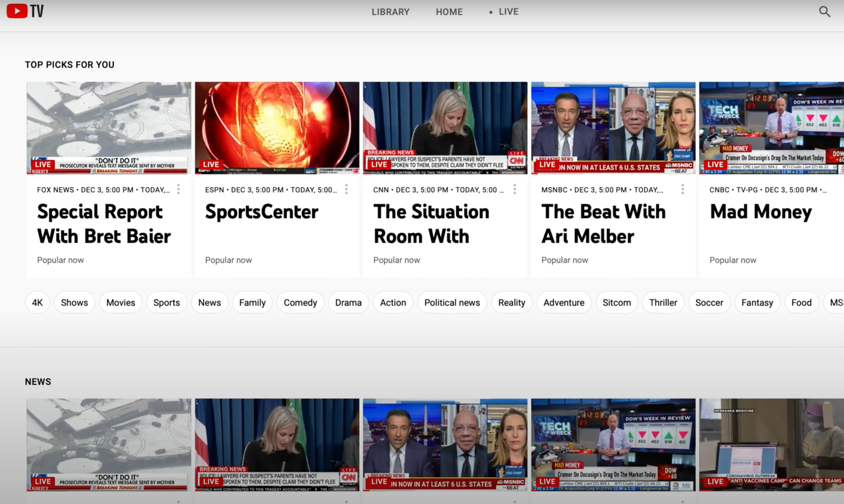Open three-dot menu for SportsCenter card
Viewport: 844px width, 504px height.
(x=346, y=189)
